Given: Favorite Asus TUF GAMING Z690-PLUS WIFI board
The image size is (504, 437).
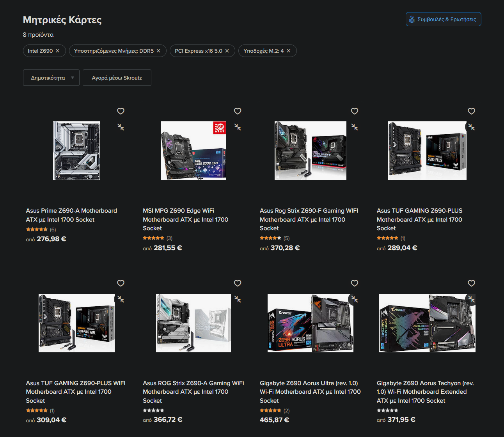Looking at the screenshot, I should coord(121,283).
